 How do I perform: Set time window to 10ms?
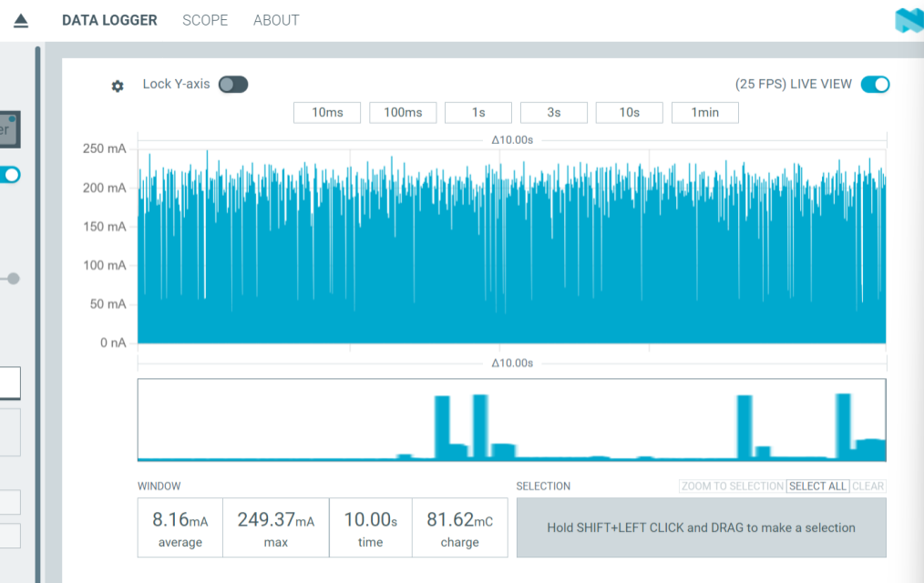(327, 112)
